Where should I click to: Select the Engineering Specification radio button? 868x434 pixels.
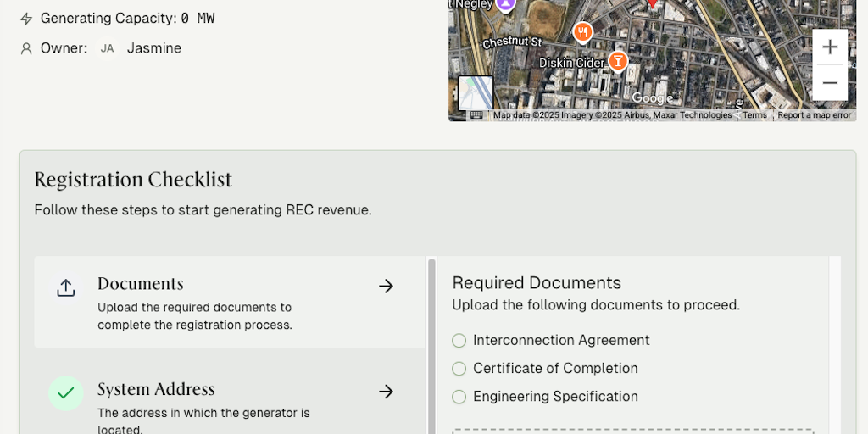click(x=459, y=397)
